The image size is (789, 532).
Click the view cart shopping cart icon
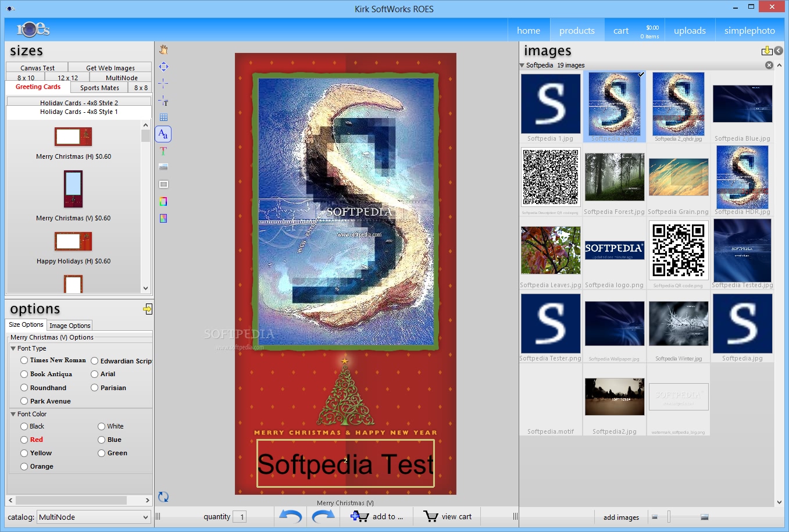(430, 516)
